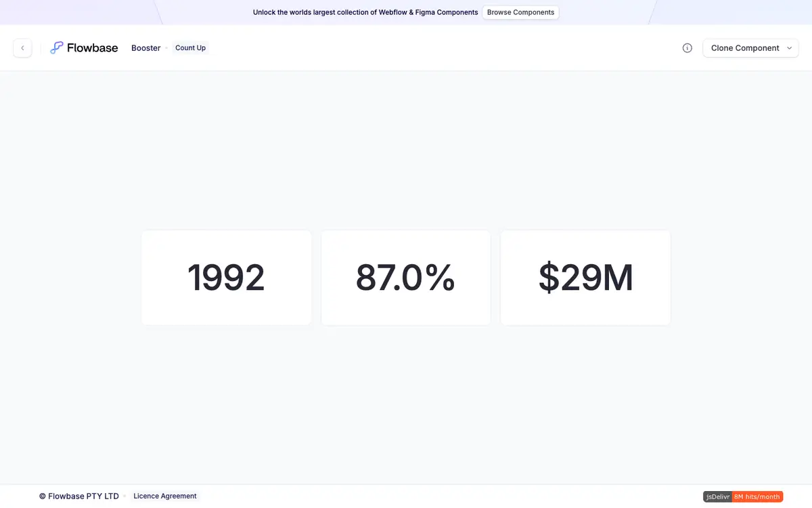This screenshot has width=812, height=508.
Task: Go to the Booster breadcrumb
Action: [146, 48]
